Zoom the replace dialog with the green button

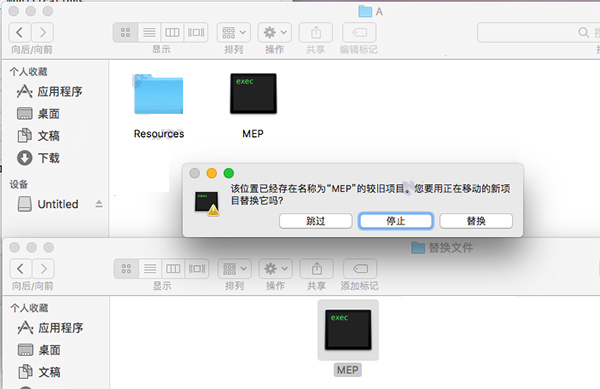click(x=229, y=173)
